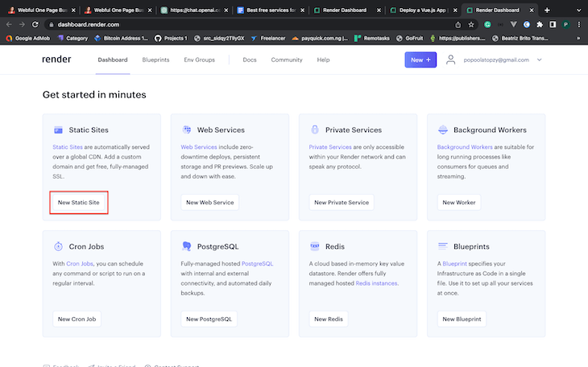Click the account email popoolatopzy@gmail.com
This screenshot has height=367, width=588.
496,60
